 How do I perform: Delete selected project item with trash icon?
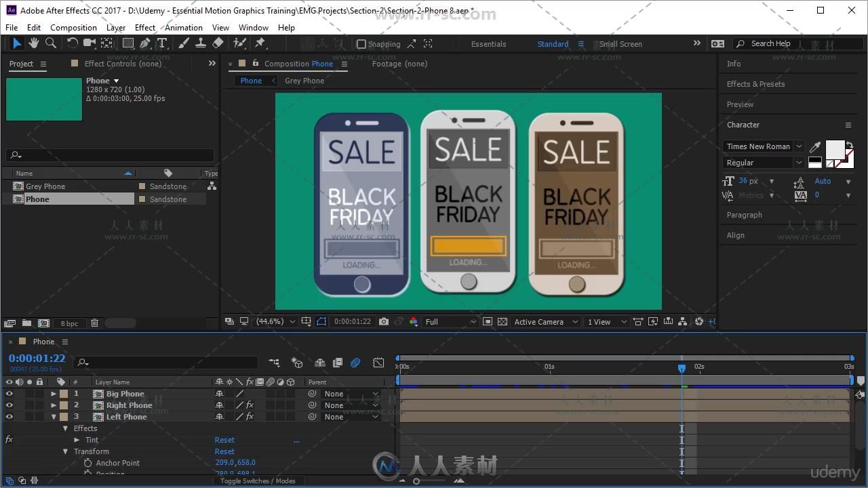point(94,323)
